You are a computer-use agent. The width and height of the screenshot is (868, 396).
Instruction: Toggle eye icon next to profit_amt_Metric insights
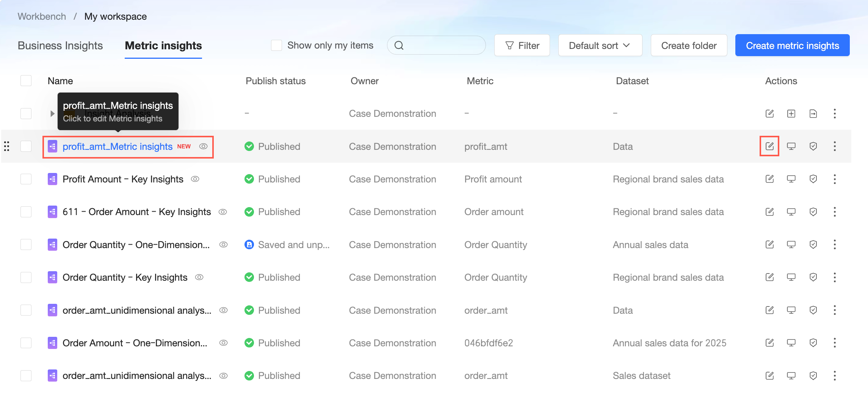204,146
